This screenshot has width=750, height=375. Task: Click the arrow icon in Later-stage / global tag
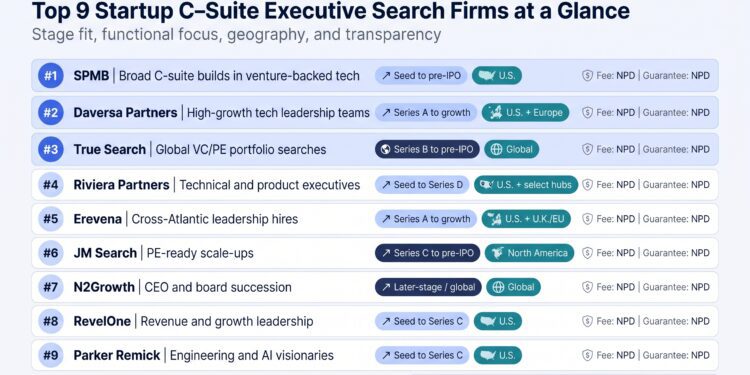coord(386,287)
